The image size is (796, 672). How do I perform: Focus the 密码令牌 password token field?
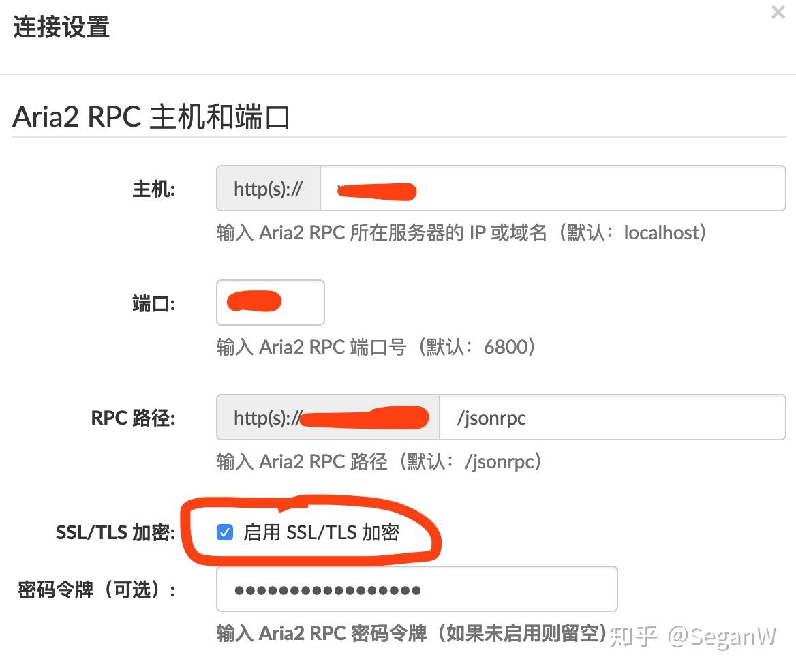click(416, 588)
